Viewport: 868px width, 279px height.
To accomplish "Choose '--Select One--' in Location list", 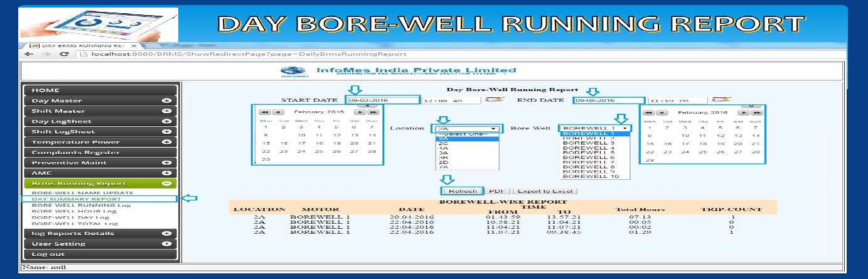I will pos(467,134).
